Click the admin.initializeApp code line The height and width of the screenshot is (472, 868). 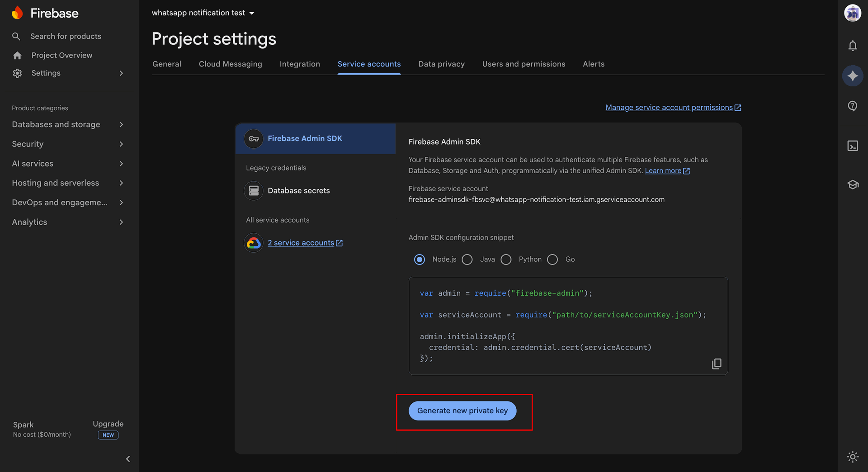467,336
